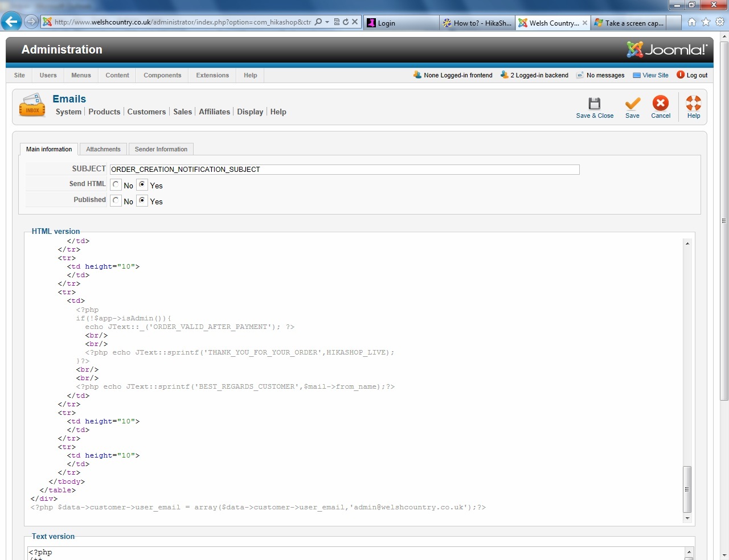Click the HTML version editor scrollbar thumb
The width and height of the screenshot is (729, 560).
point(687,489)
